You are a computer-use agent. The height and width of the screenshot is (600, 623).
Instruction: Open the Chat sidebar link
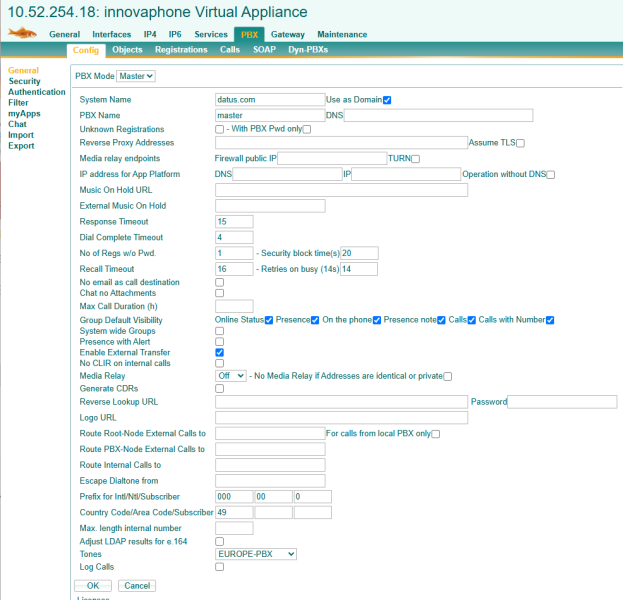[x=17, y=124]
